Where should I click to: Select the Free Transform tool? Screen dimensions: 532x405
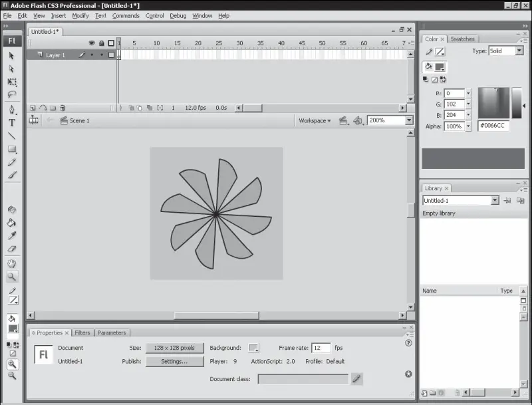(x=12, y=82)
